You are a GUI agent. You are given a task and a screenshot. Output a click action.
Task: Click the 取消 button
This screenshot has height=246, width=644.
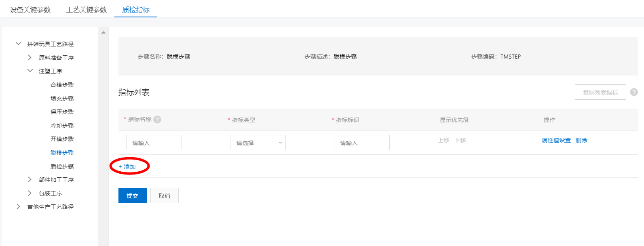coord(165,196)
